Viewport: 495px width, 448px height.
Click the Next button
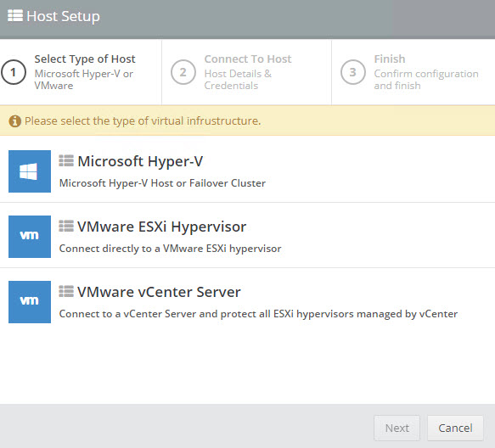pos(397,428)
